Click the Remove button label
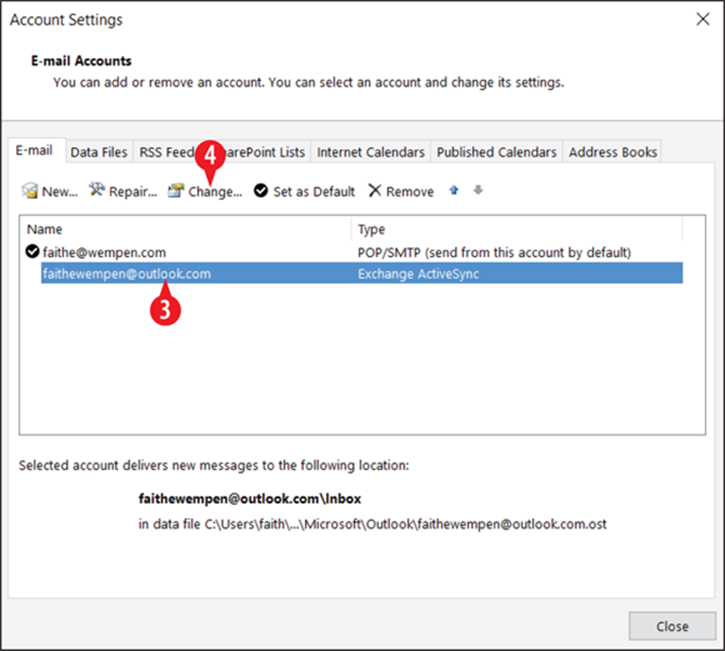 (x=410, y=191)
